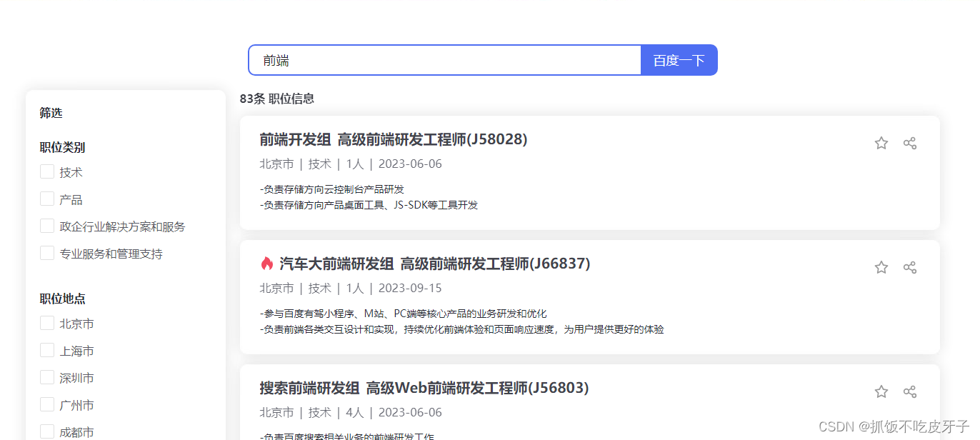The width and height of the screenshot is (980, 440).
Task: Click the line mentioning JS-SDK等工具开发
Action: pyautogui.click(x=369, y=205)
